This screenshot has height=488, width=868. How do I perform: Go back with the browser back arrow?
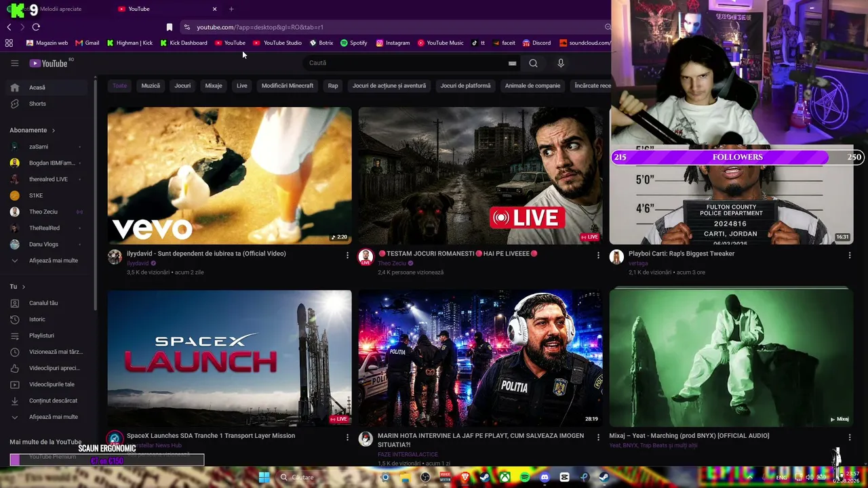click(x=9, y=27)
